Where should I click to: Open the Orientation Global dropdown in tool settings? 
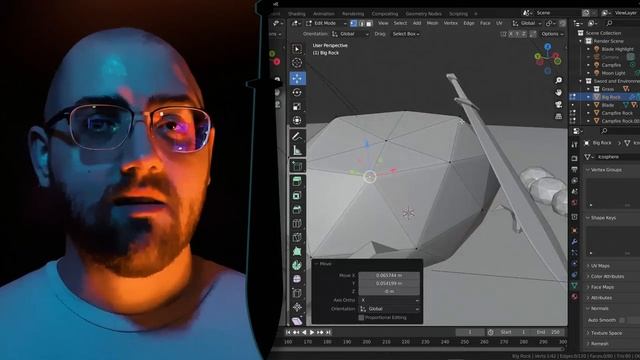[351, 34]
